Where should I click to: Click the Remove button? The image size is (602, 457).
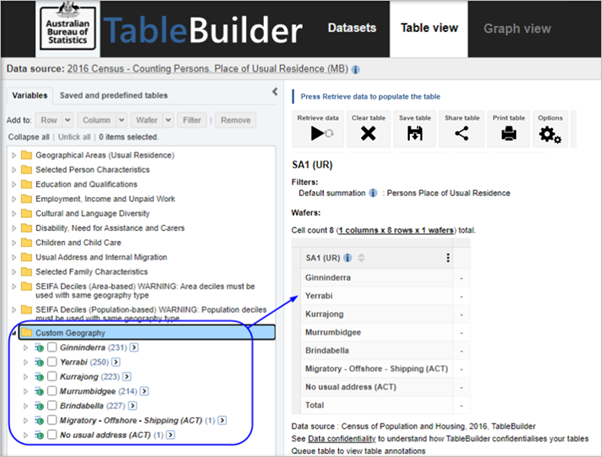(x=235, y=120)
